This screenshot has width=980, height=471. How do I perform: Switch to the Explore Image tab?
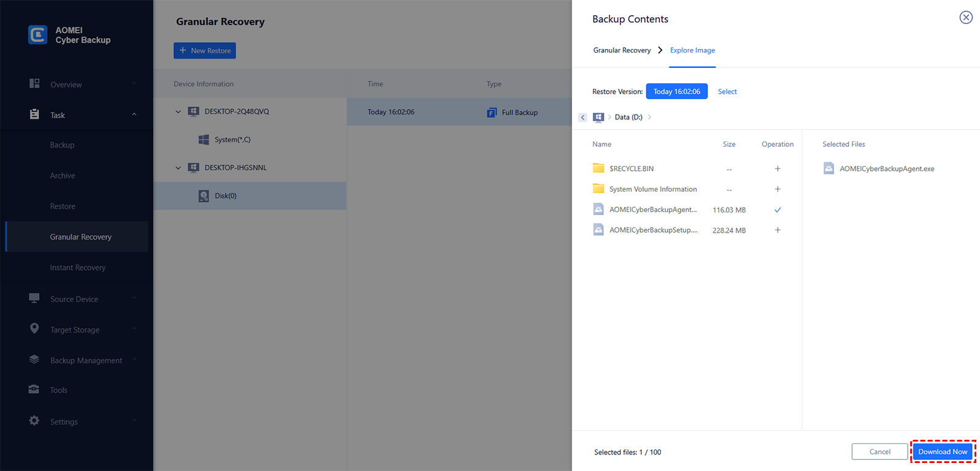pyautogui.click(x=692, y=50)
